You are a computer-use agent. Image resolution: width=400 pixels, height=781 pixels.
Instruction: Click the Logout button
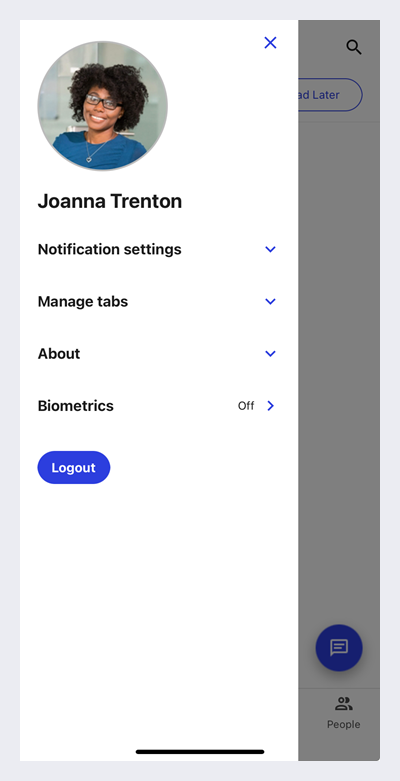[74, 467]
